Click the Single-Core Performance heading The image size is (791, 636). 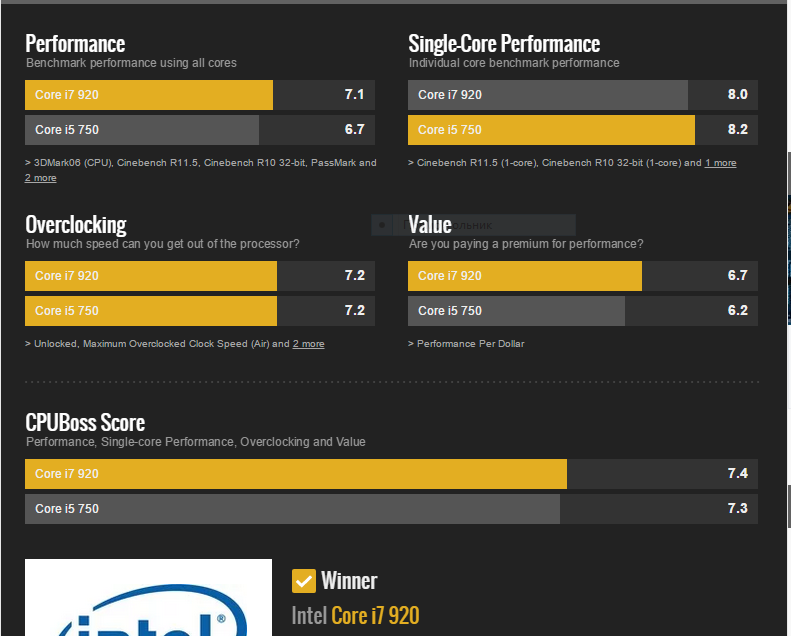[504, 44]
